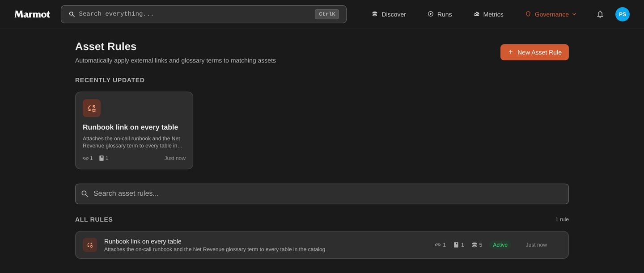Click the Asset Rules page heading

click(x=106, y=46)
